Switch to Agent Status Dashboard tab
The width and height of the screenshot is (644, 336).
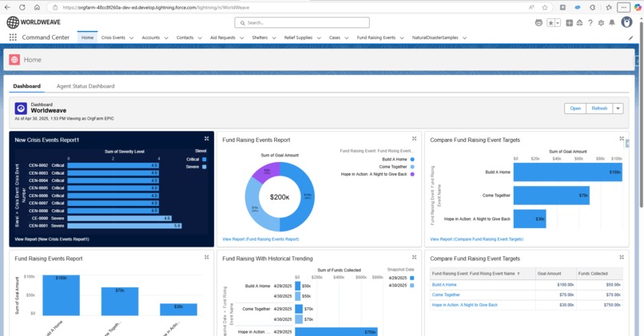(85, 86)
